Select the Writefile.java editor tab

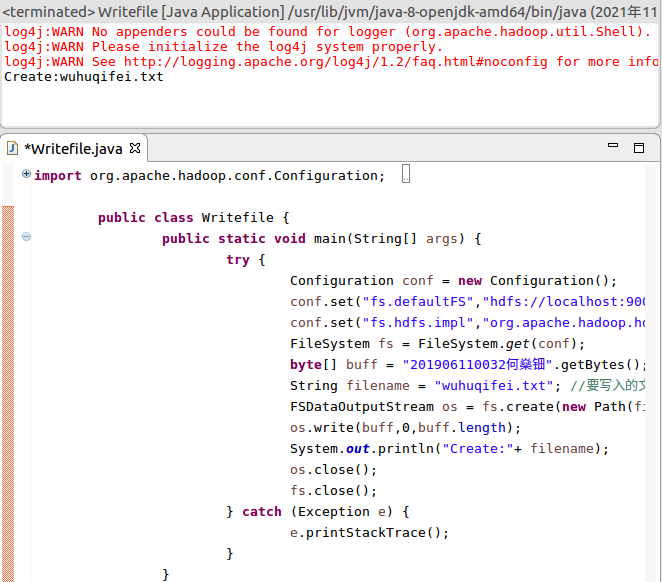point(73,149)
